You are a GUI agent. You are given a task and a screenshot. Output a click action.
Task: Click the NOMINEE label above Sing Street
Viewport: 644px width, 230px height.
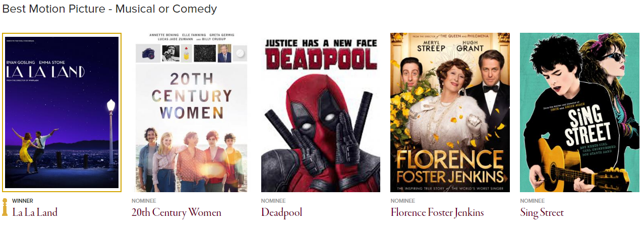click(532, 201)
